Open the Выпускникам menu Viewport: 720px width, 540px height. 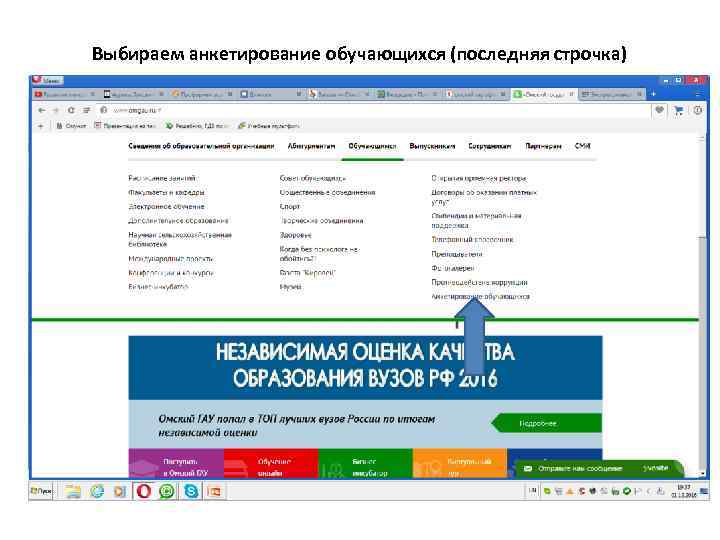432,146
